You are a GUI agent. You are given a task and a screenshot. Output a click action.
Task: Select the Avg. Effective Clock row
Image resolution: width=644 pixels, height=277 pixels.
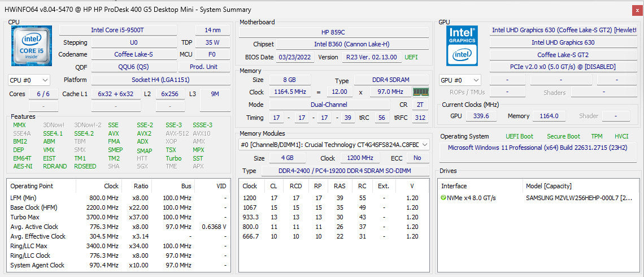point(118,236)
